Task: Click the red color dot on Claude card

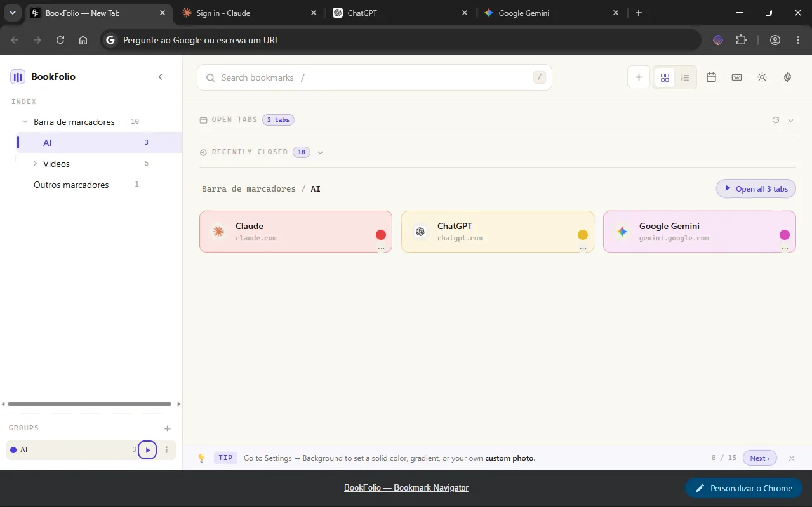Action: (381, 235)
